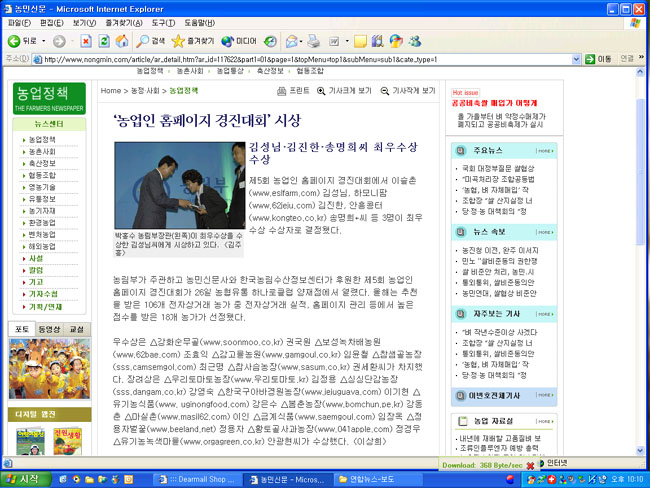Cancel download with red X icon
The height and width of the screenshot is (488, 650).
click(x=530, y=466)
